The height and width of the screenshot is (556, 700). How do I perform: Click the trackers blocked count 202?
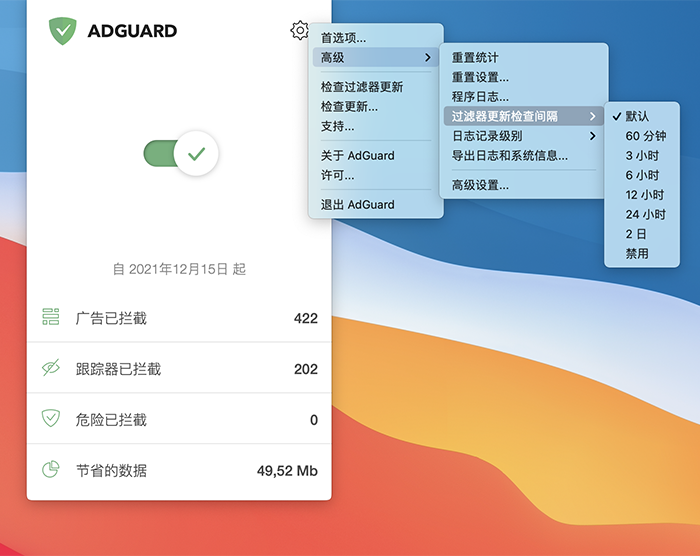306,369
